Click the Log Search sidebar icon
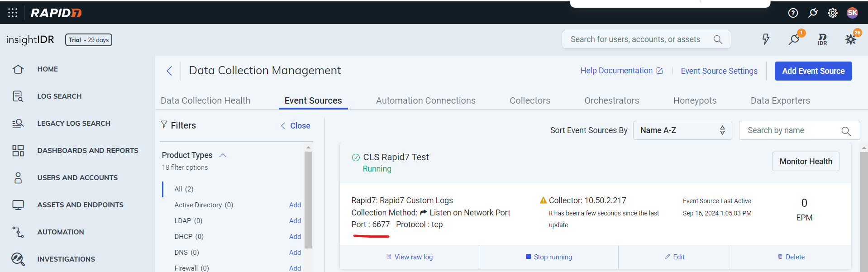Viewport: 868px width, 272px height. tap(18, 96)
